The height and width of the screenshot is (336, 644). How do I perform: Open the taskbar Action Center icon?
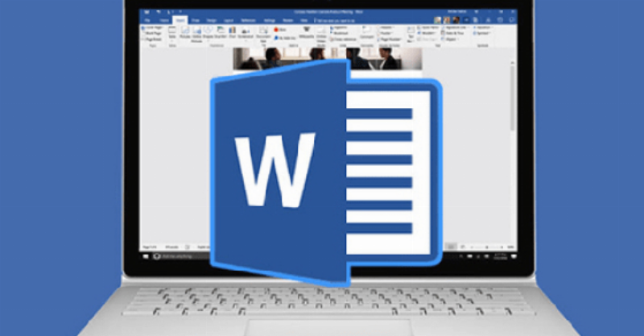coord(514,256)
